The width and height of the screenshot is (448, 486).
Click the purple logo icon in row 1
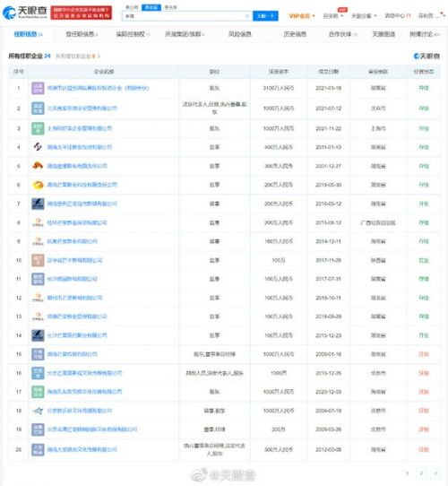click(x=38, y=88)
